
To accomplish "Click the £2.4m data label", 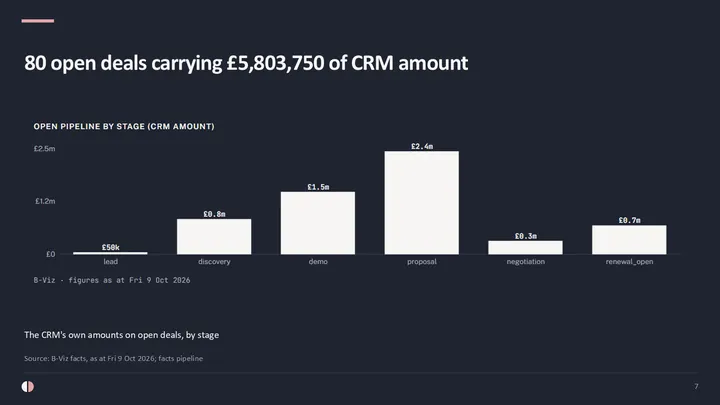I will (x=422, y=146).
